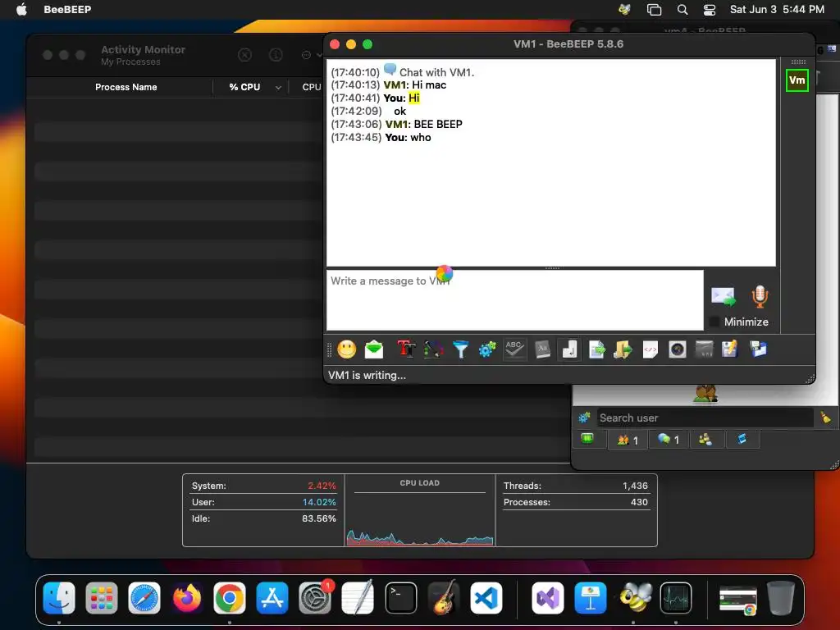Click the Search user field in main window
The width and height of the screenshot is (840, 630).
(x=705, y=418)
